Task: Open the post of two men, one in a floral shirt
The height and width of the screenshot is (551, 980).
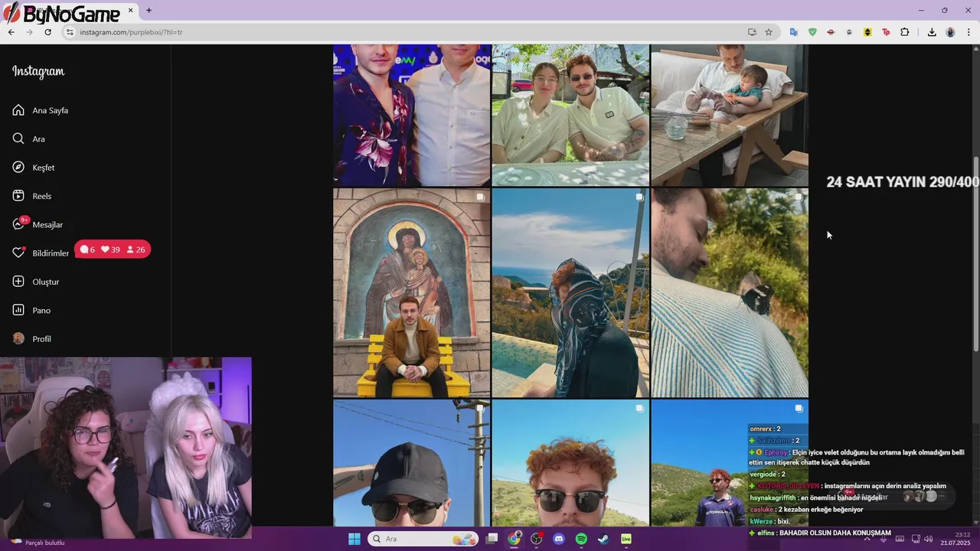Action: [x=412, y=115]
